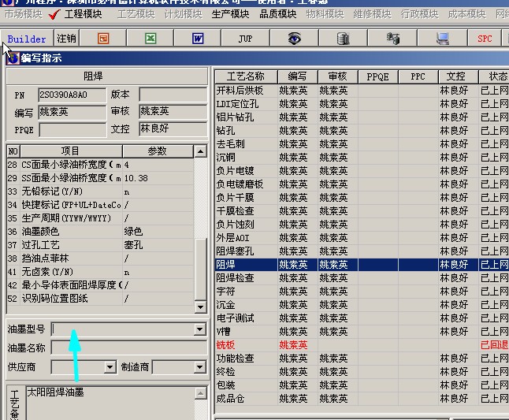Open the 计划模块 menu
The width and height of the screenshot is (509, 420).
point(183,14)
